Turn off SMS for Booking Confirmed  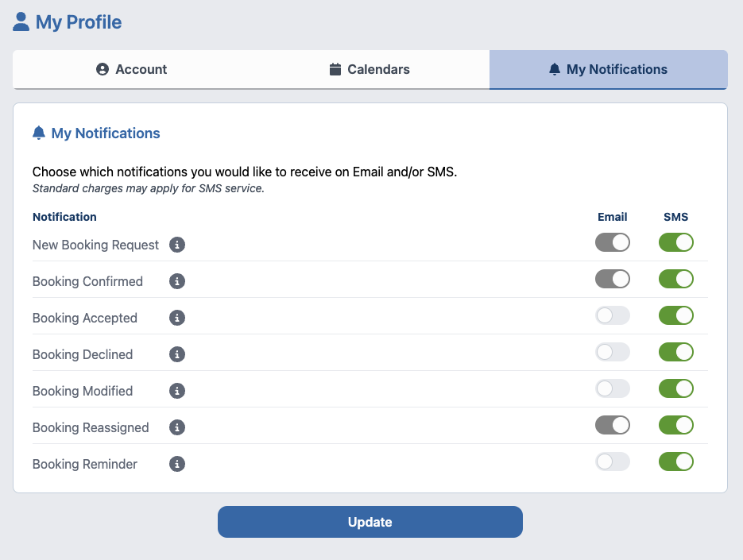coord(675,280)
